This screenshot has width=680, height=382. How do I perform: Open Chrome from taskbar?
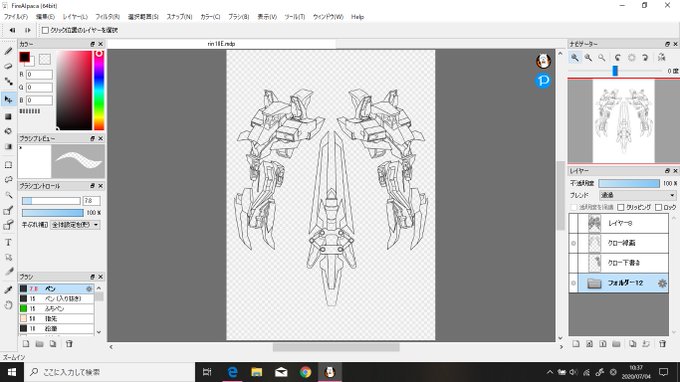pos(305,372)
